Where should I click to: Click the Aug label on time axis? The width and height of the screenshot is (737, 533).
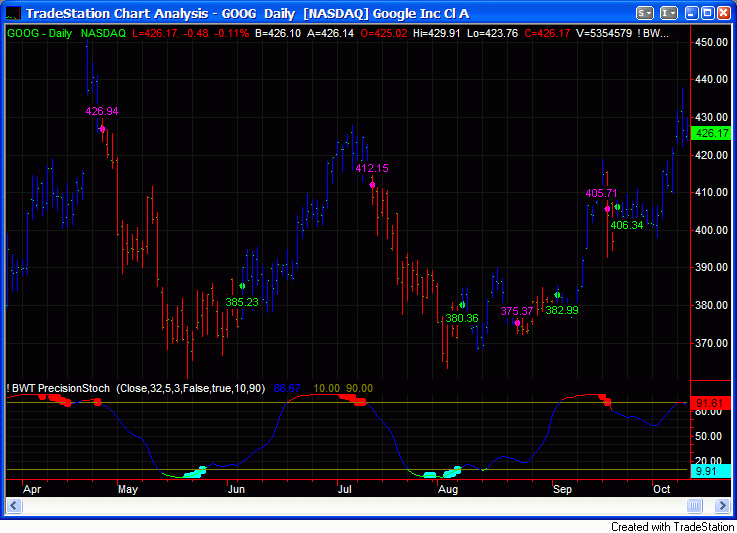448,490
